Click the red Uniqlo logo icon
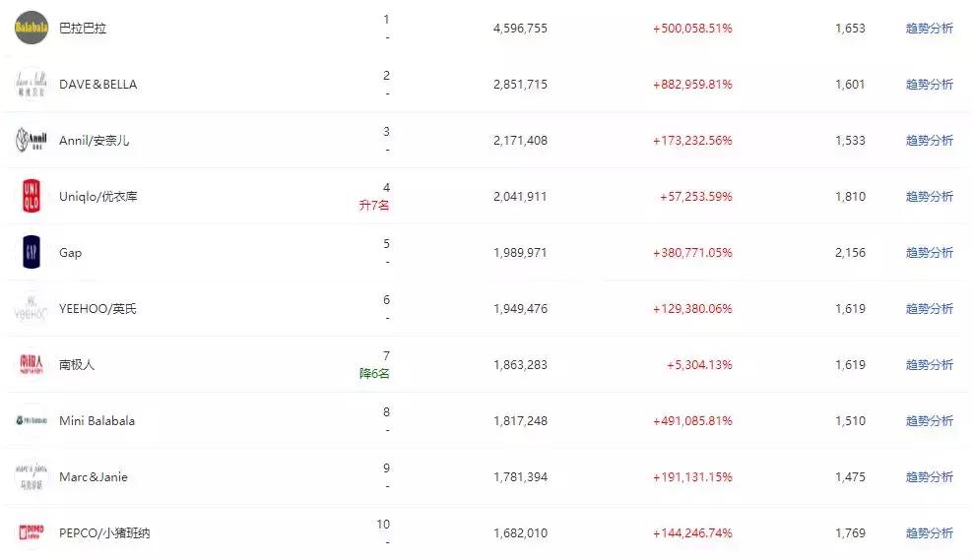The width and height of the screenshot is (973, 560). click(31, 197)
